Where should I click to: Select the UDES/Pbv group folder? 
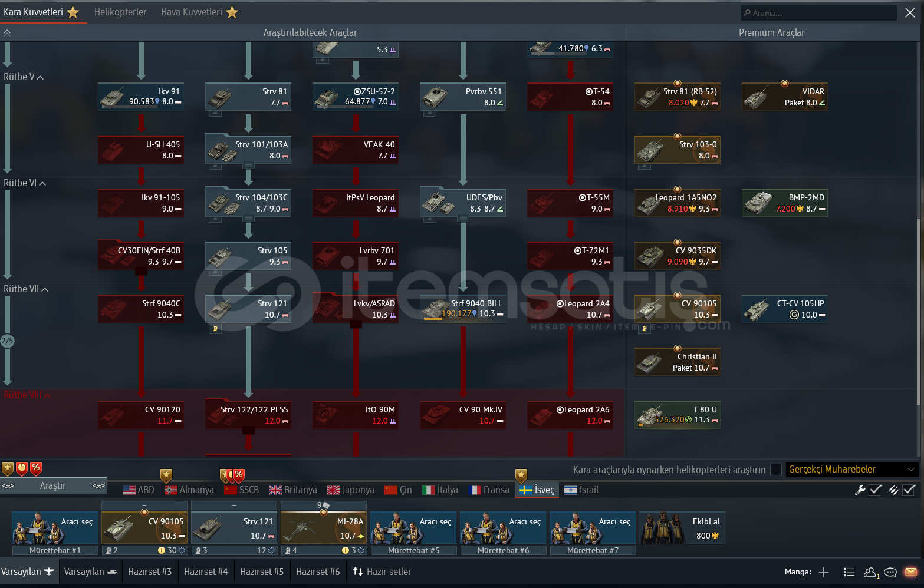click(463, 203)
